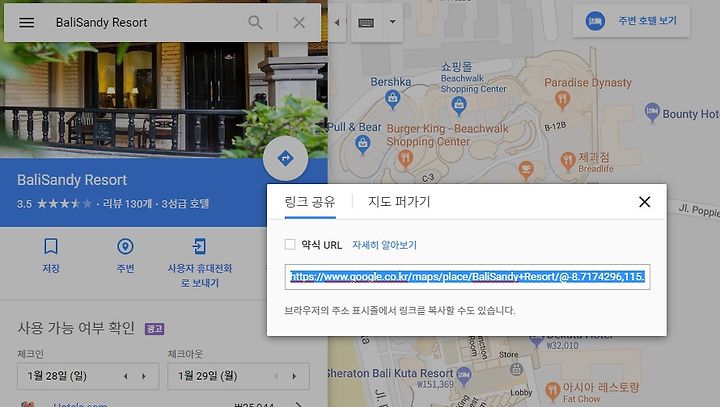Viewport: 720px width, 407px height.
Task: Clear the BaliSandy Resort search text
Action: (x=299, y=23)
